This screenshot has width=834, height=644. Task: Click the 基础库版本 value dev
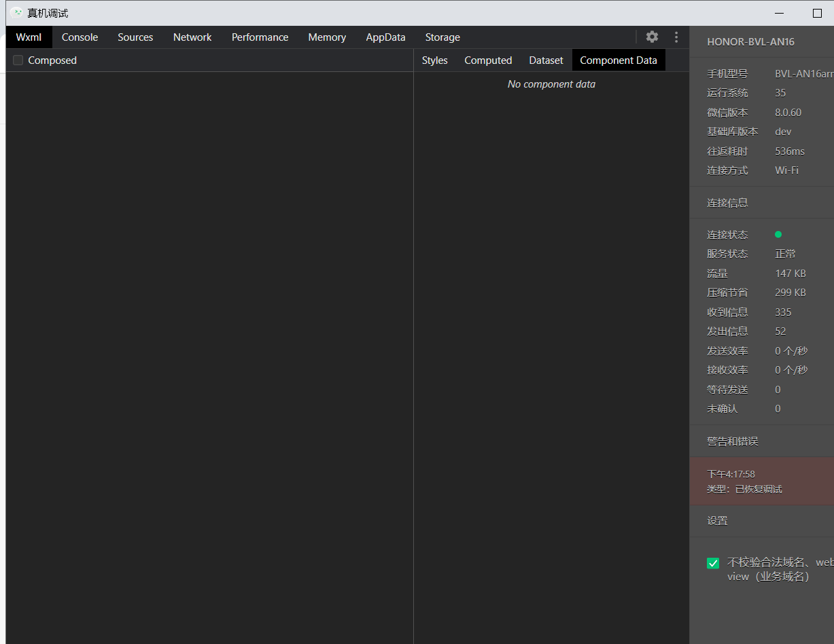tap(783, 132)
